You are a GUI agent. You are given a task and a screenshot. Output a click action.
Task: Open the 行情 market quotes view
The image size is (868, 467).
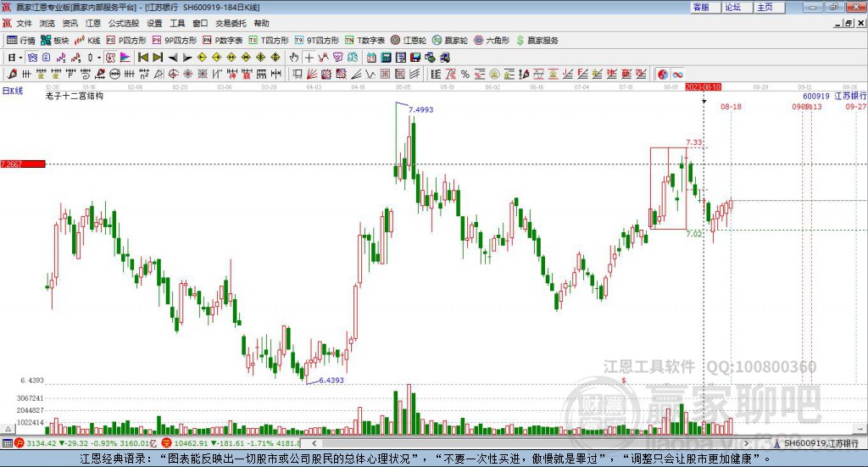(21, 41)
